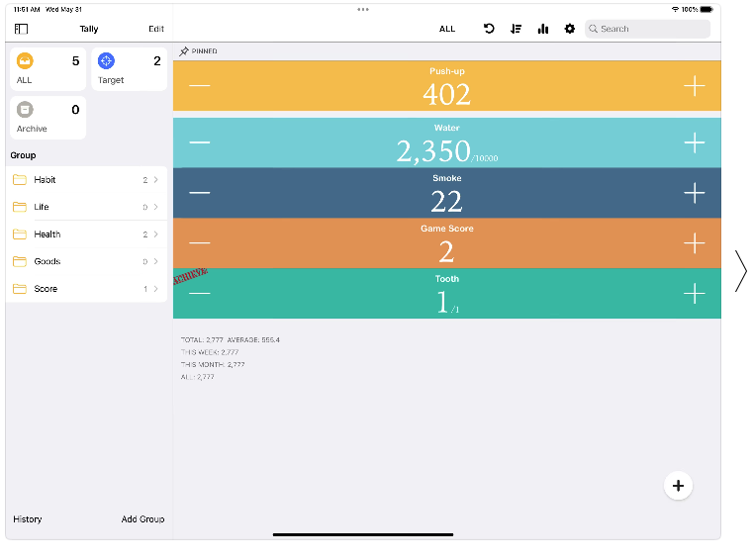752x560 pixels.
Task: Open the Archive card
Action: (47, 118)
